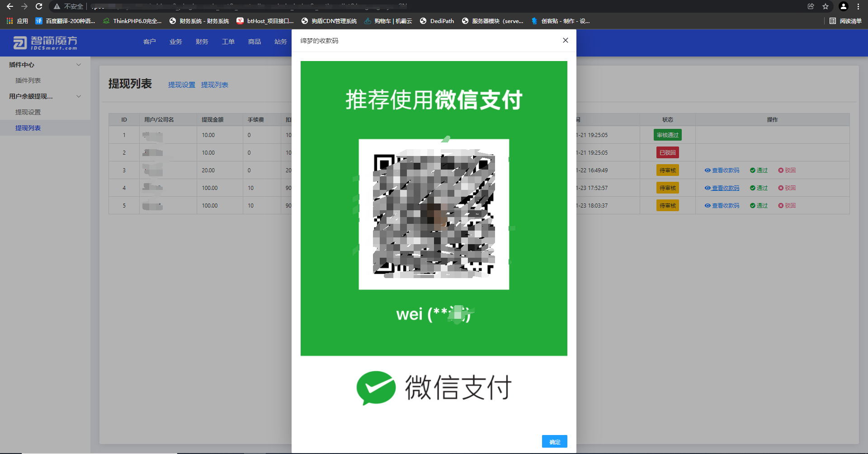Open the 应用 apps shortcut
868x454 pixels.
pyautogui.click(x=17, y=21)
